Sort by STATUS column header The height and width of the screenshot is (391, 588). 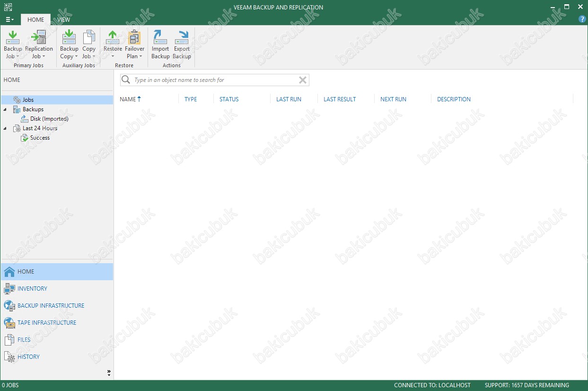tap(229, 99)
